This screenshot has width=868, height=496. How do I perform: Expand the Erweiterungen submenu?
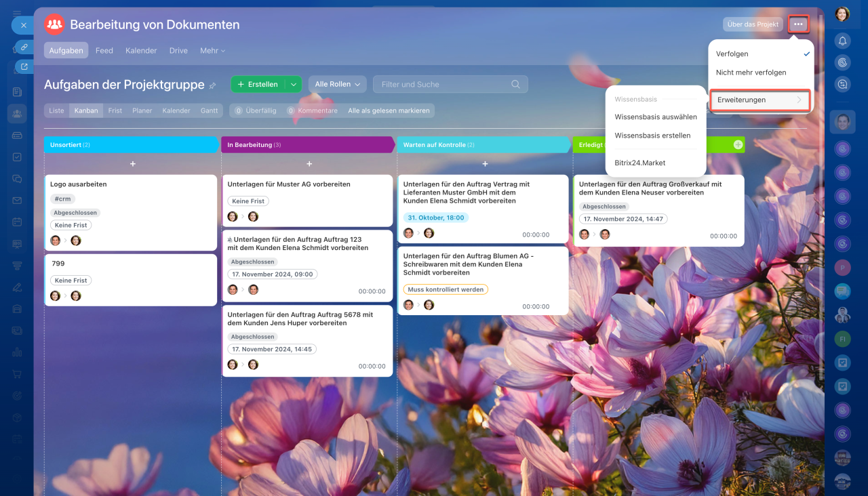[761, 100]
